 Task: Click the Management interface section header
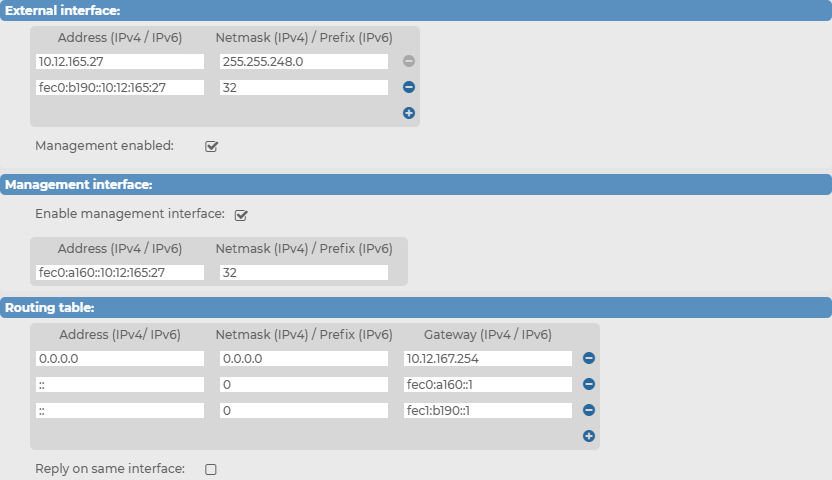[x=416, y=185]
